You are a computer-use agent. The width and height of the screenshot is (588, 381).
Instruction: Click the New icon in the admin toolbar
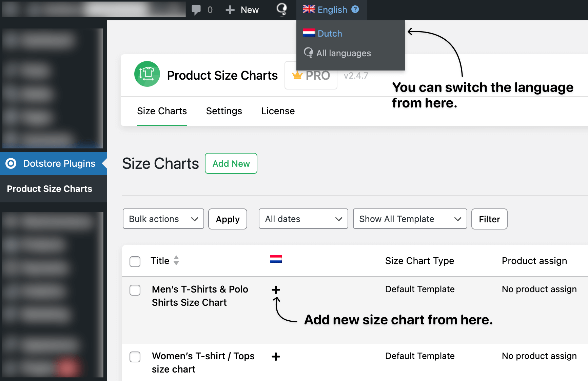point(231,9)
